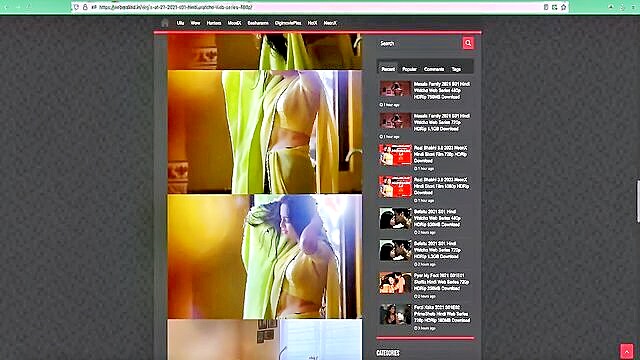This screenshot has width=640, height=360.
Task: Click into the sidebar Search field
Action: coord(419,43)
